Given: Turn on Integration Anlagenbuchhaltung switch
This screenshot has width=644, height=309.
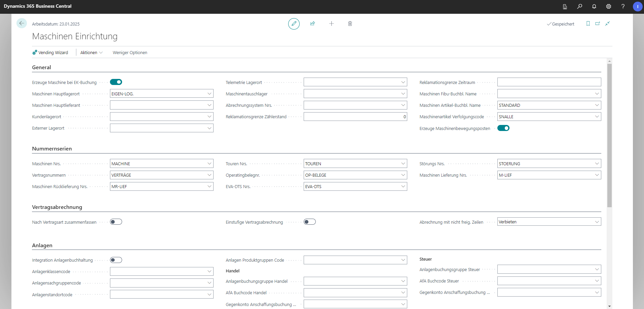Looking at the screenshot, I should (116, 260).
